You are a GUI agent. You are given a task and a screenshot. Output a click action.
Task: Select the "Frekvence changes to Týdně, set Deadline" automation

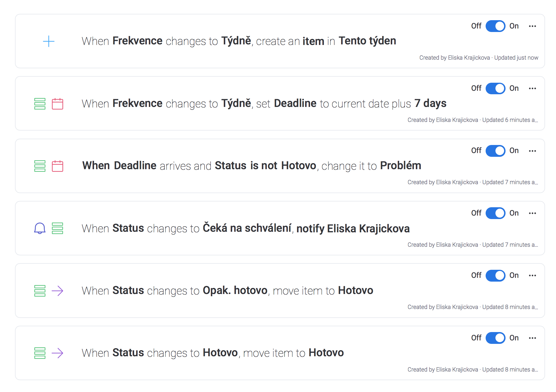click(264, 103)
